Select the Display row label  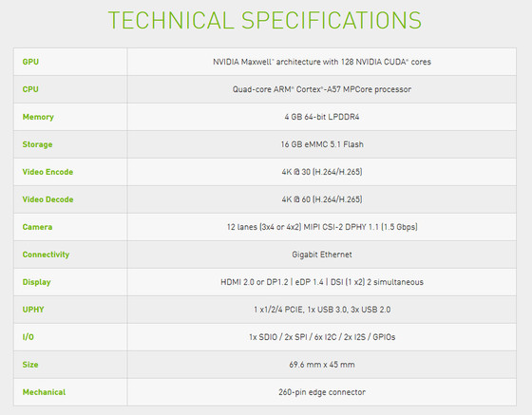pyautogui.click(x=37, y=282)
